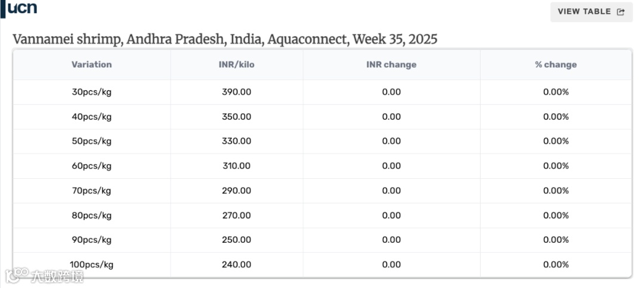Select the 50pcs/kg variation cell
Image resolution: width=644 pixels, height=288 pixels.
pos(91,141)
